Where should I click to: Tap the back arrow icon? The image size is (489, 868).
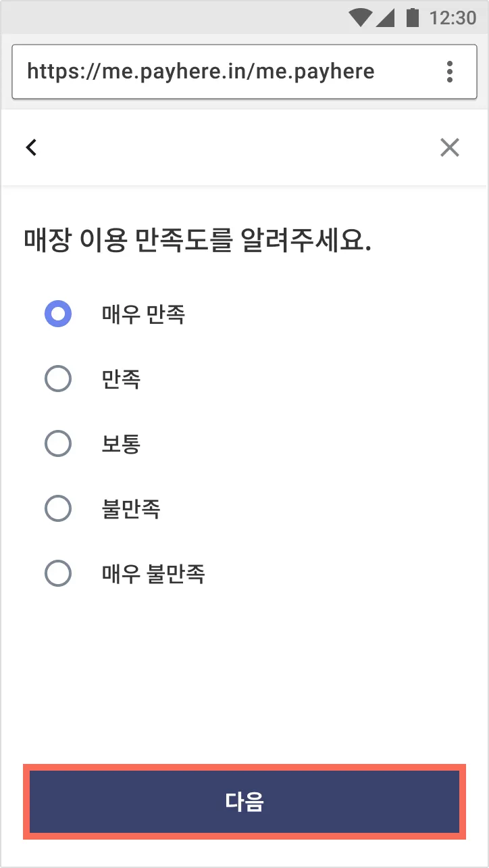(x=31, y=147)
